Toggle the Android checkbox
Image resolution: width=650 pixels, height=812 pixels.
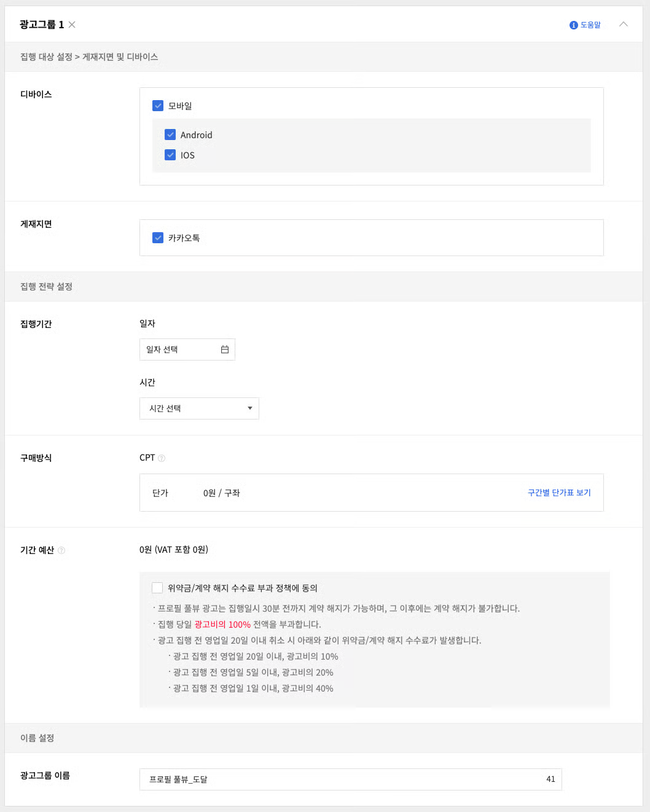170,135
